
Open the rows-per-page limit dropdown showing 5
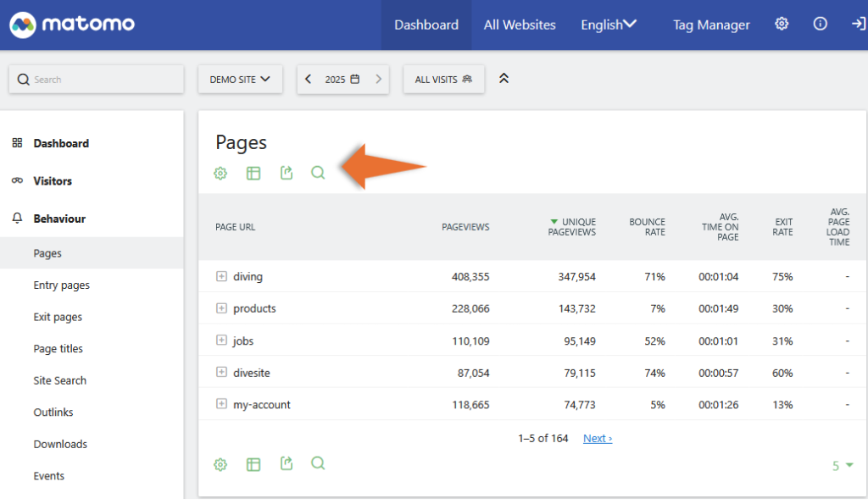pos(842,466)
